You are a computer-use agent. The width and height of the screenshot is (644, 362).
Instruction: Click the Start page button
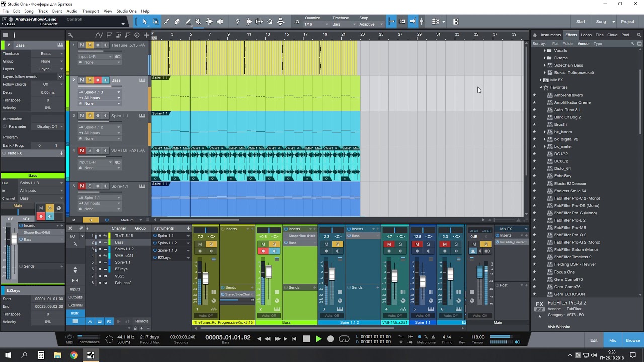pyautogui.click(x=581, y=22)
